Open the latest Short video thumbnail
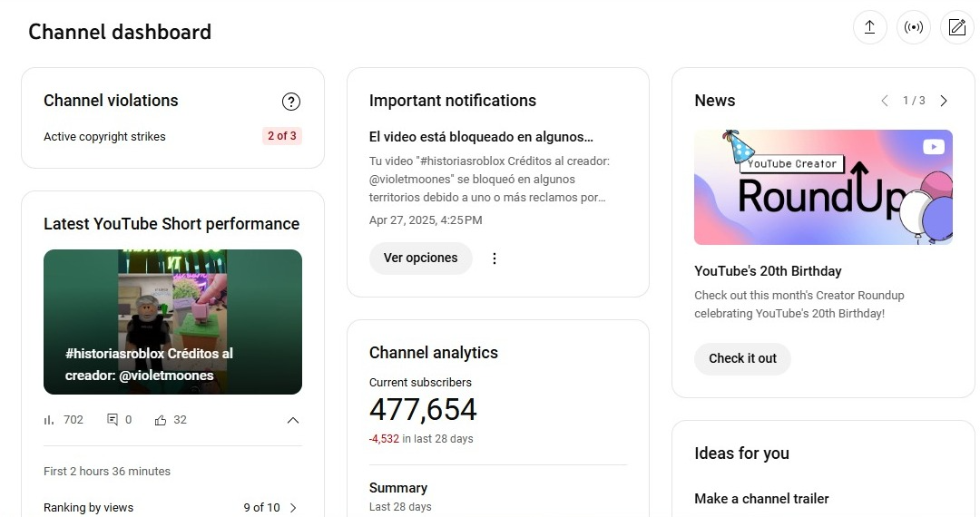The height and width of the screenshot is (517, 980). point(172,321)
